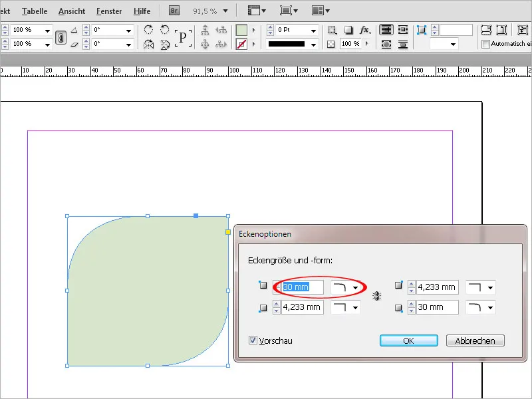Click the bottom-right corner size field 30 mm
Image resolution: width=532 pixels, height=399 pixels.
438,307
